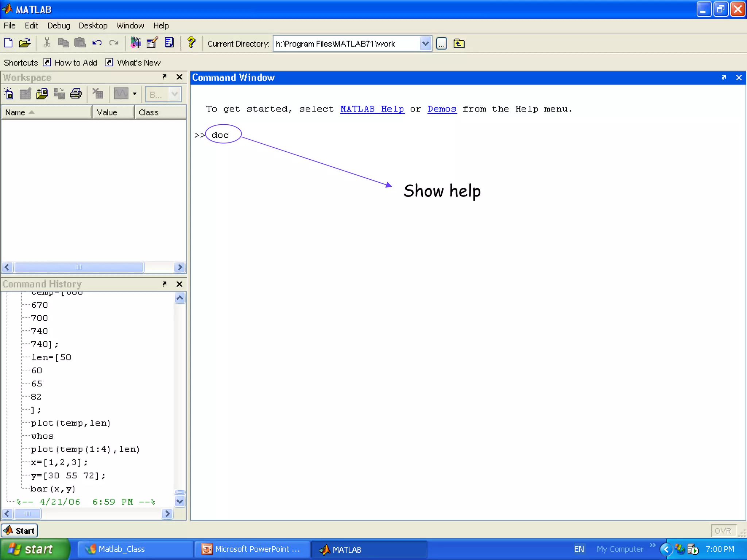The width and height of the screenshot is (747, 560).
Task: Select 'plot(temp(1:4),len)' in Command History
Action: click(85, 449)
